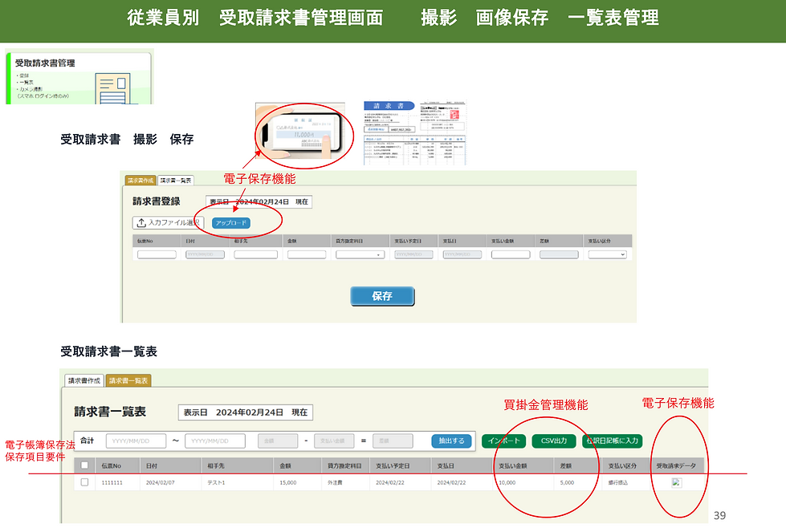This screenshot has width=786, height=532.
Task: Open the second invoice sample with red stamp
Action: [443, 132]
